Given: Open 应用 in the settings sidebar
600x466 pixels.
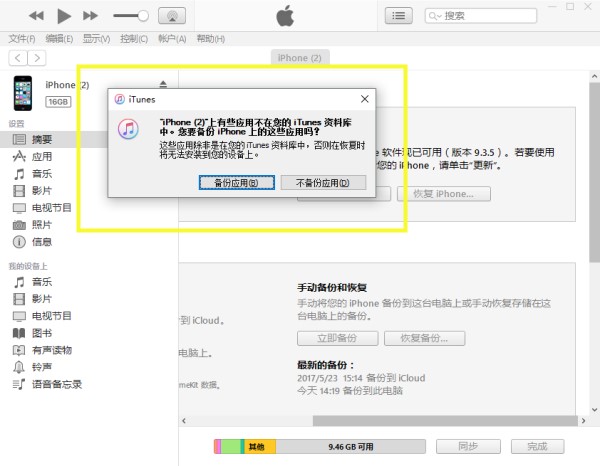Looking at the screenshot, I should [x=41, y=156].
